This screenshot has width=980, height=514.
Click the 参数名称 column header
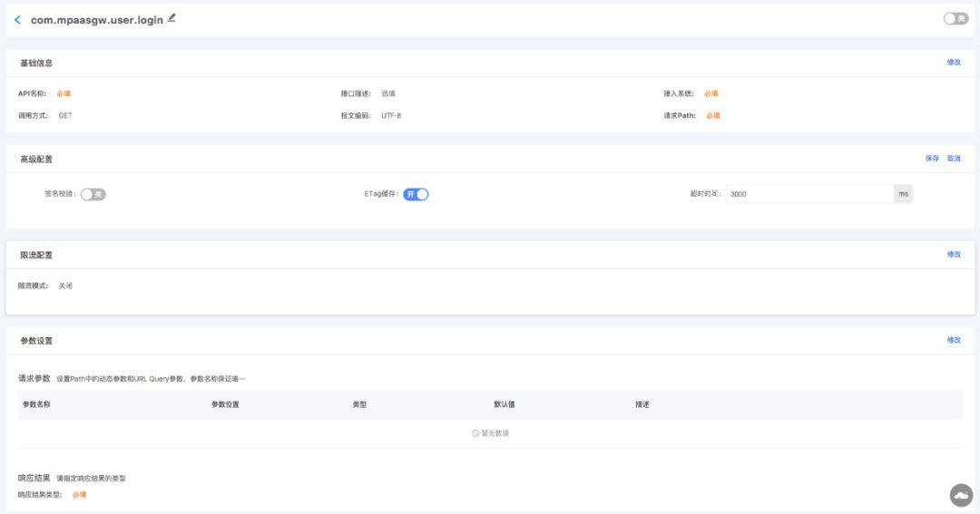point(36,404)
